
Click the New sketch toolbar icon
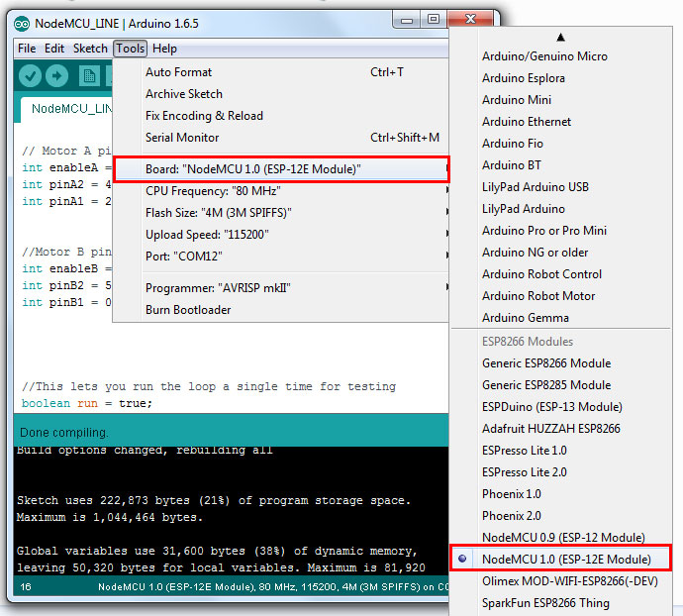point(89,76)
